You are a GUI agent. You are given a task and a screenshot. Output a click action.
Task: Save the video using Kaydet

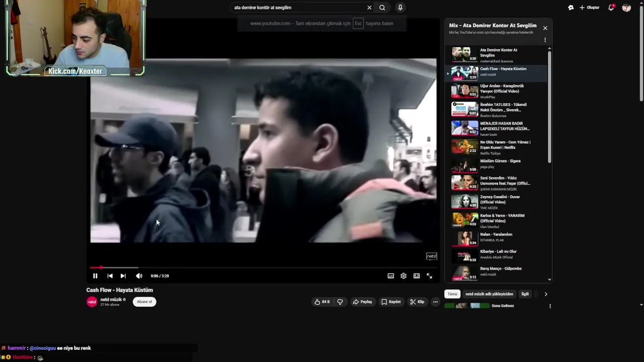click(391, 302)
